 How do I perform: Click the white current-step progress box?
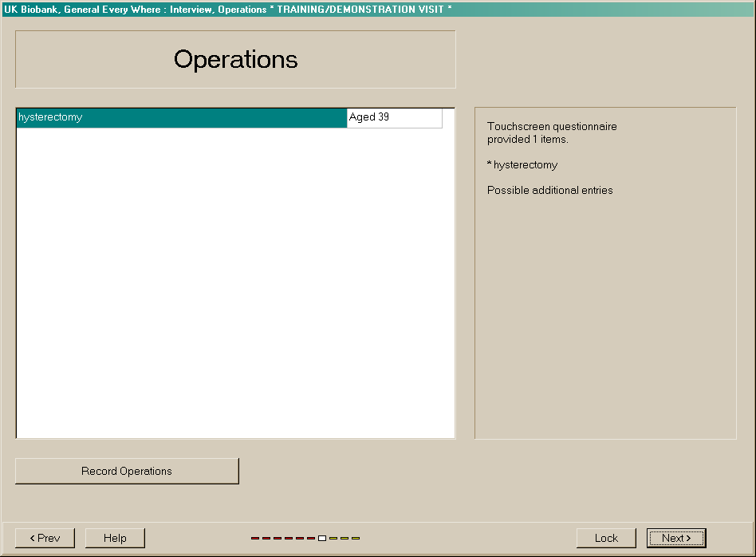322,539
